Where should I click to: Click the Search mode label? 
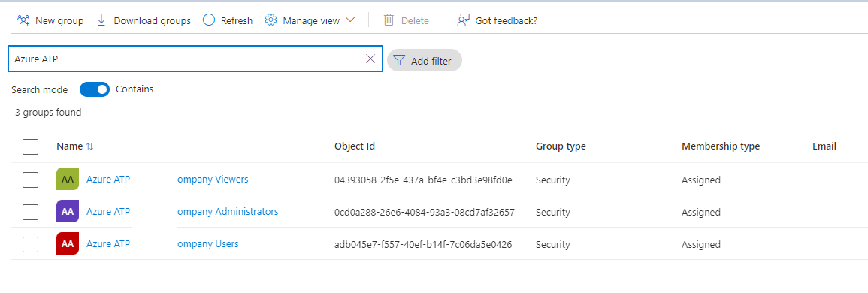[x=39, y=89]
